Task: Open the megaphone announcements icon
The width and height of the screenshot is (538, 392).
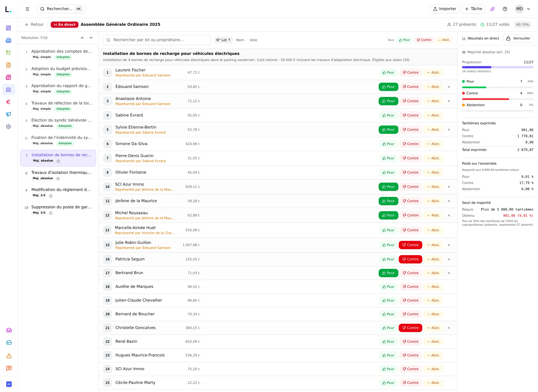Action: point(9,114)
